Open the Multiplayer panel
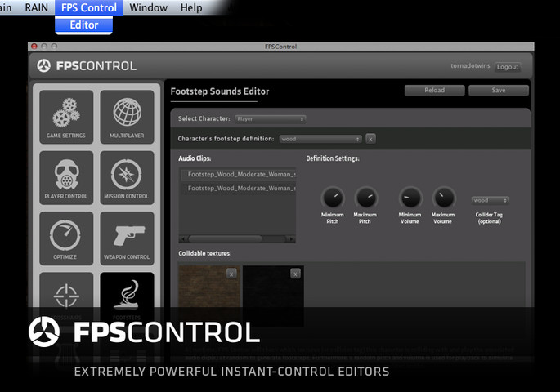 (x=128, y=117)
